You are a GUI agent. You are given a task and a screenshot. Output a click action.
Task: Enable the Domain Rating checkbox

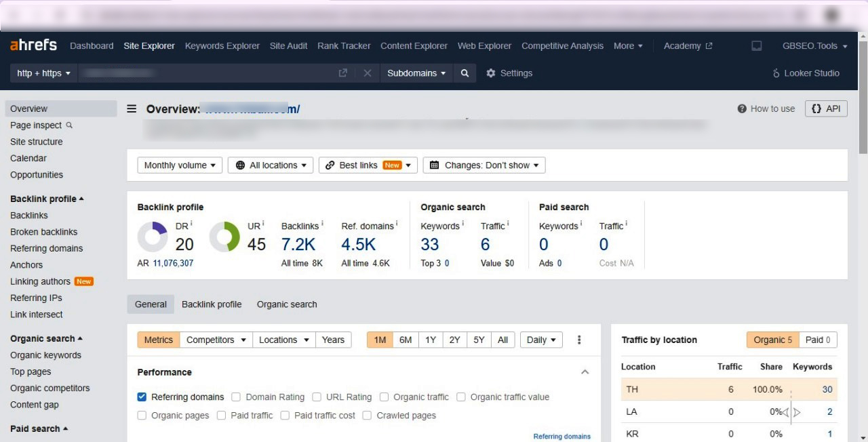[x=235, y=397]
